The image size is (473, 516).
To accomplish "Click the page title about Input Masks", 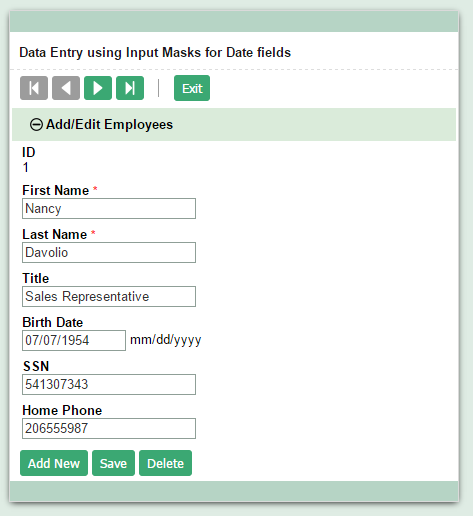I will [x=155, y=53].
